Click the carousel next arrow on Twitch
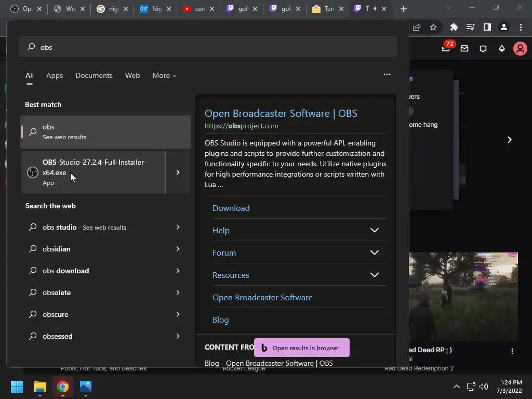 pos(509,140)
